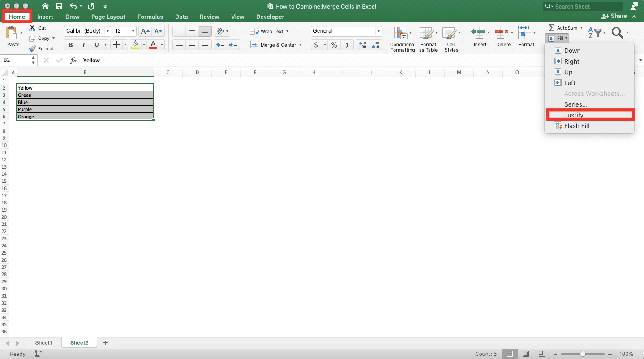
Task: Align text left
Action: [179, 45]
